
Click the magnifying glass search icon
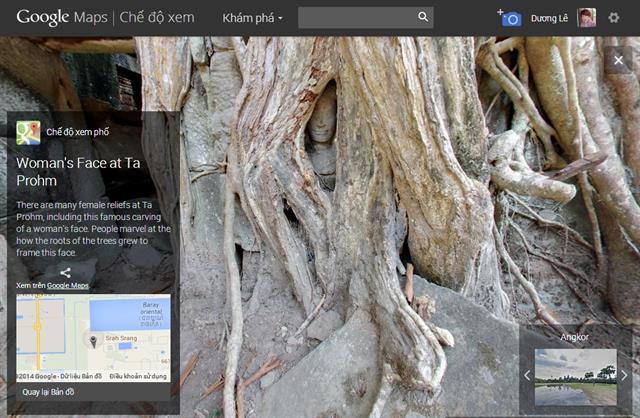pyautogui.click(x=423, y=17)
